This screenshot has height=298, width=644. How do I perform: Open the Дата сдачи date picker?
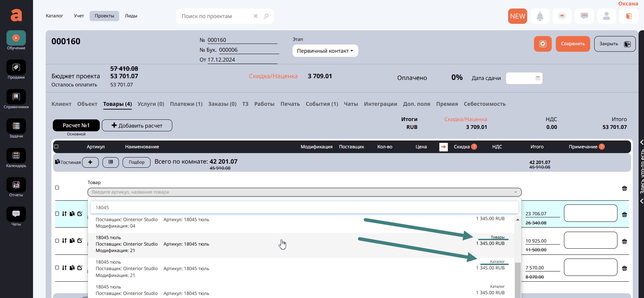(538, 78)
